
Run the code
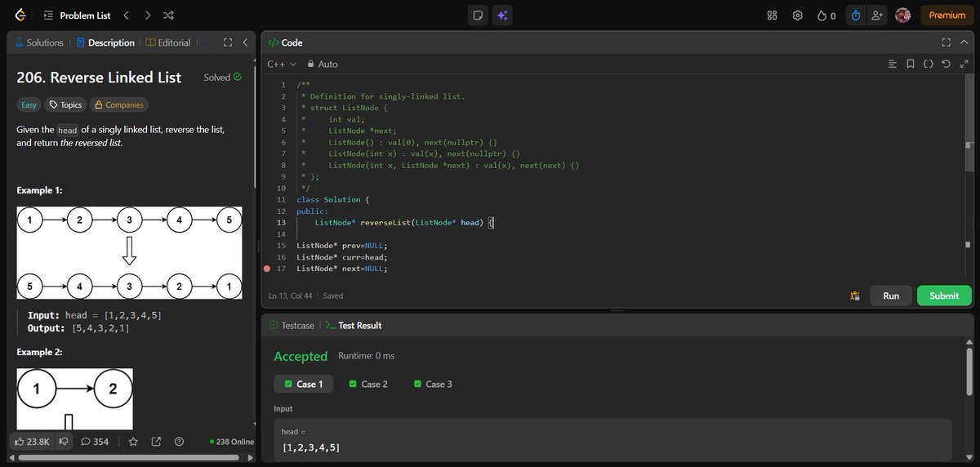tap(891, 296)
